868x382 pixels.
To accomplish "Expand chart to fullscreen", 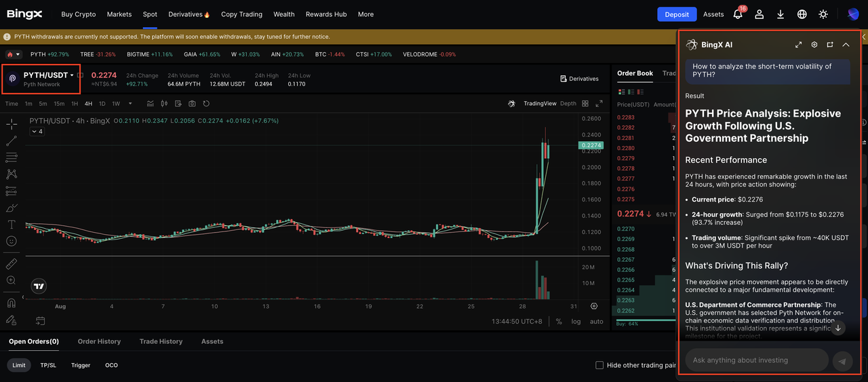I will point(599,104).
